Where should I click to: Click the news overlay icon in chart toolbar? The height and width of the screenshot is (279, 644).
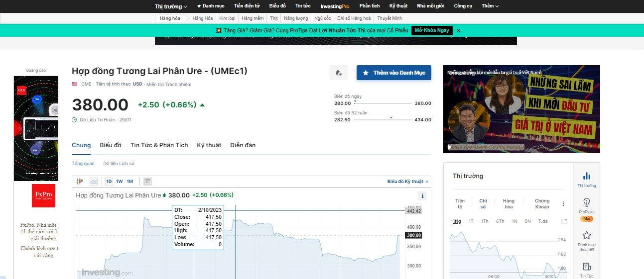[148, 182]
